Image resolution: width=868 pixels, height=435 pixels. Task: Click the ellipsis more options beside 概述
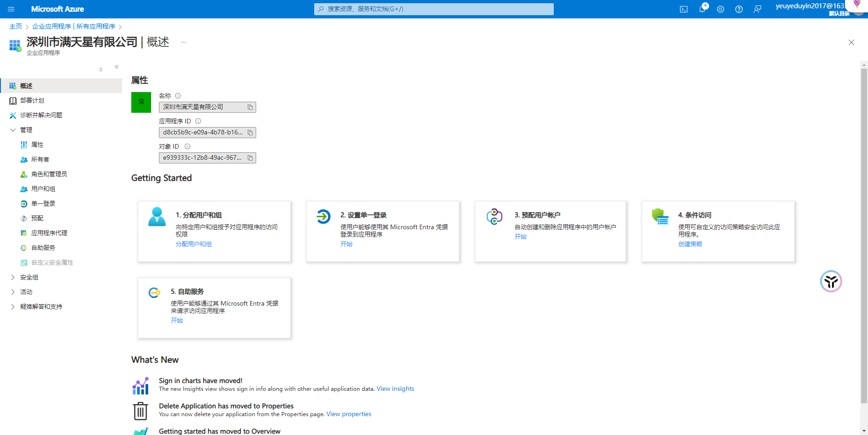[x=184, y=42]
